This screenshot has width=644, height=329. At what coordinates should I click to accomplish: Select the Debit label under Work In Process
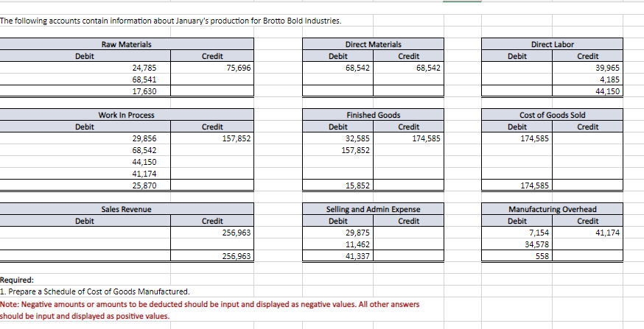coord(84,127)
